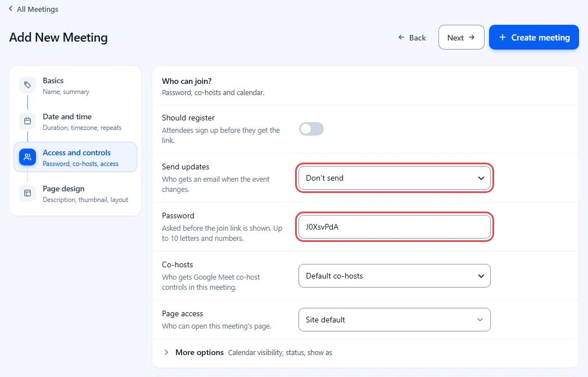Screen dimensions: 588x377
Task: Toggle the Should register switch
Action: 311,129
